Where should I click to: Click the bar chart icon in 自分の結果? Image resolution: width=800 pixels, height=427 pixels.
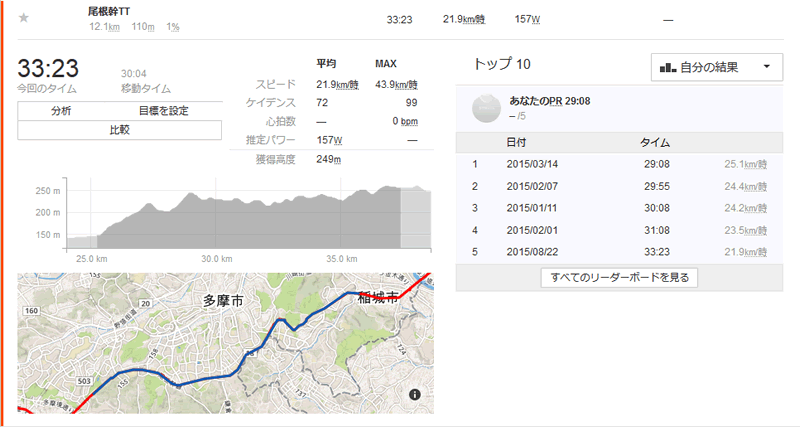pyautogui.click(x=667, y=67)
